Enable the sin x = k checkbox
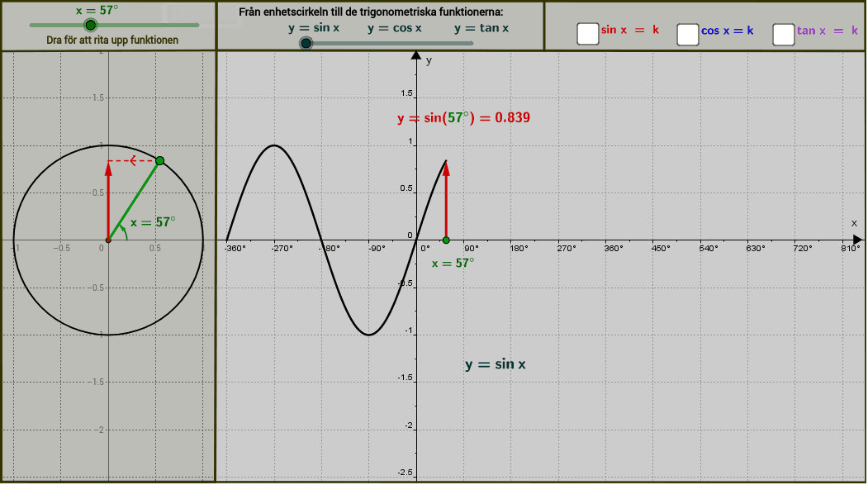The image size is (868, 485). pyautogui.click(x=587, y=34)
